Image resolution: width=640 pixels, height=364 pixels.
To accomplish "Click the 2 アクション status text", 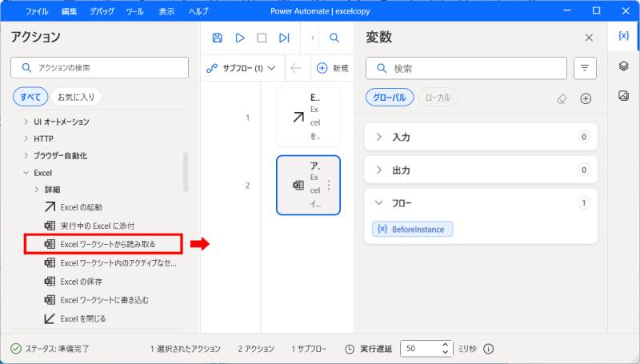I will (x=256, y=349).
